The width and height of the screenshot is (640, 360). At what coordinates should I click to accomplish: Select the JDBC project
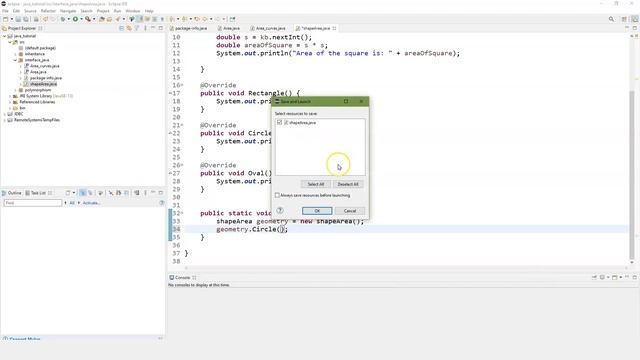tap(19, 114)
